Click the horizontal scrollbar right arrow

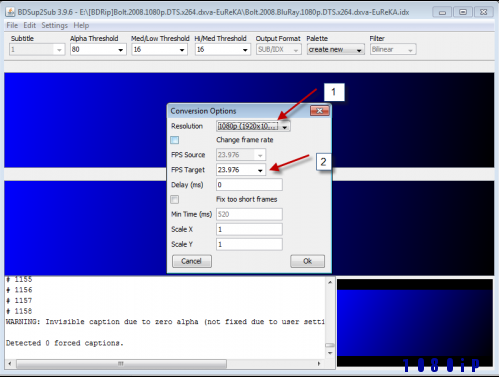coord(319,364)
